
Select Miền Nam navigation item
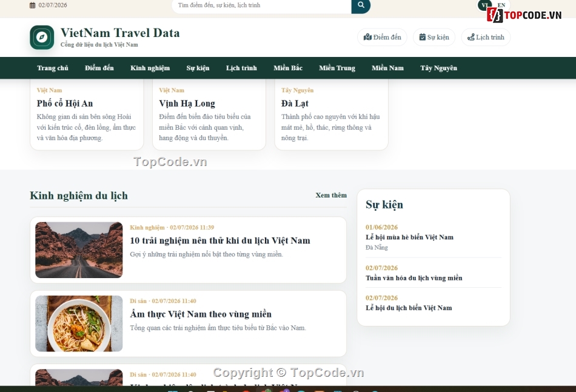[x=387, y=68]
